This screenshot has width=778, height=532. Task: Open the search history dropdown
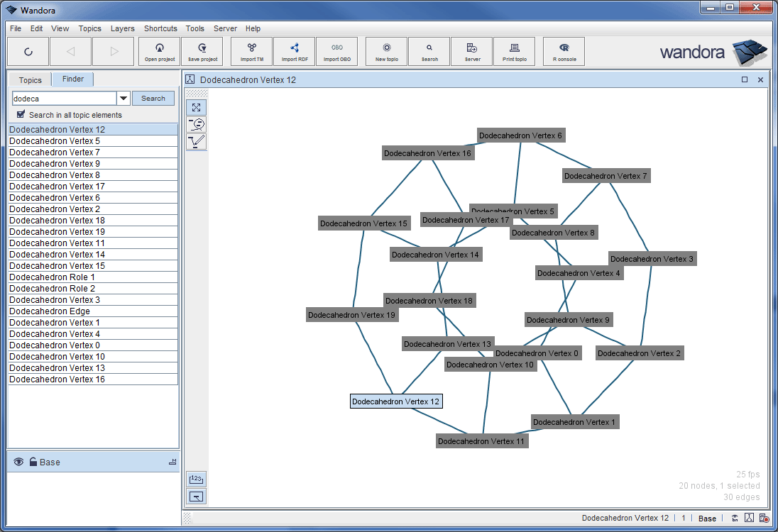pos(123,97)
